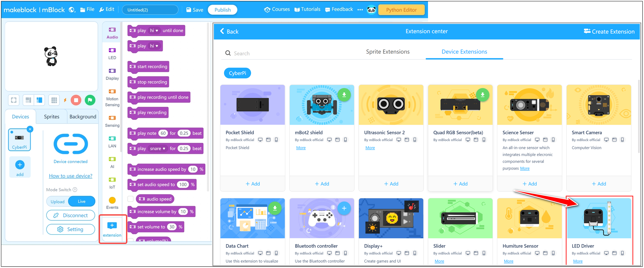Click the Disconnect button
The width and height of the screenshot is (644, 268).
tap(71, 215)
